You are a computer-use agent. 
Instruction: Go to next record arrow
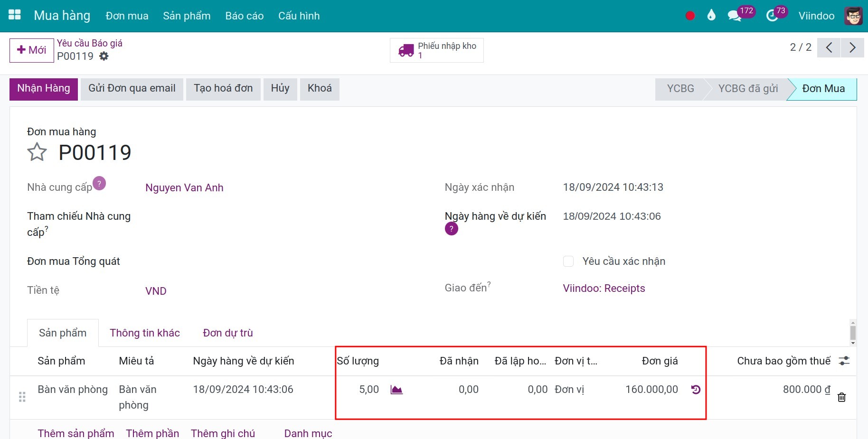pos(852,47)
